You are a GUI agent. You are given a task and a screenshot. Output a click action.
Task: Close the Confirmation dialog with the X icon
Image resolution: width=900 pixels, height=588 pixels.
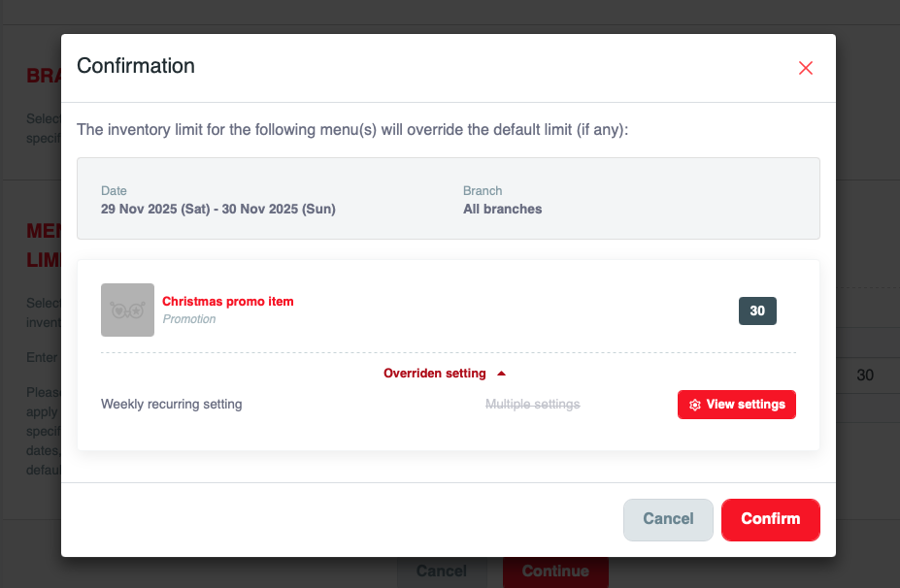805,68
